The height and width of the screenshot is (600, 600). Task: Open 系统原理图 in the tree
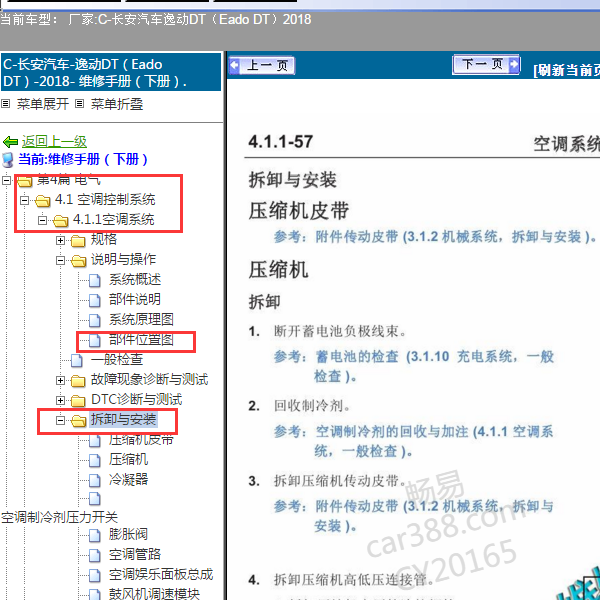click(141, 320)
